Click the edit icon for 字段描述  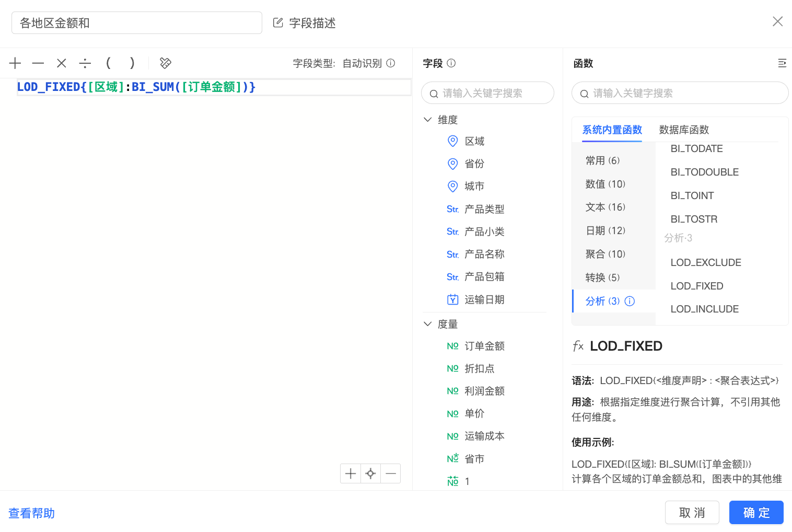(278, 22)
